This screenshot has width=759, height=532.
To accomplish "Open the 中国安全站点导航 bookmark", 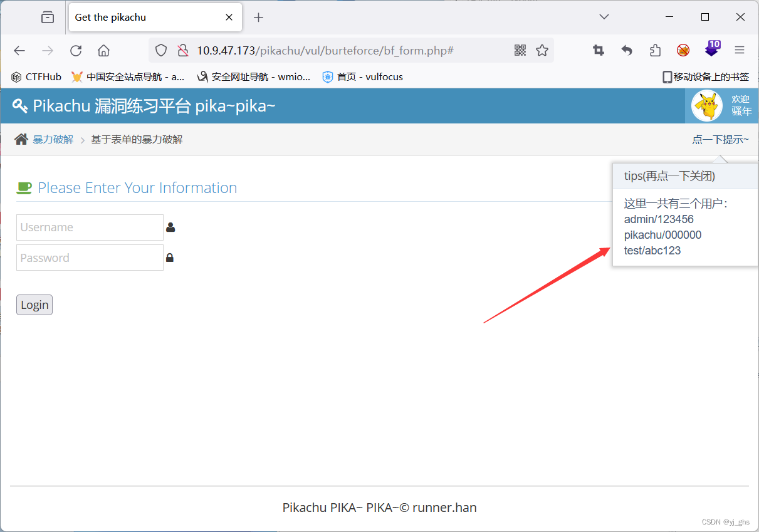I will [x=128, y=77].
